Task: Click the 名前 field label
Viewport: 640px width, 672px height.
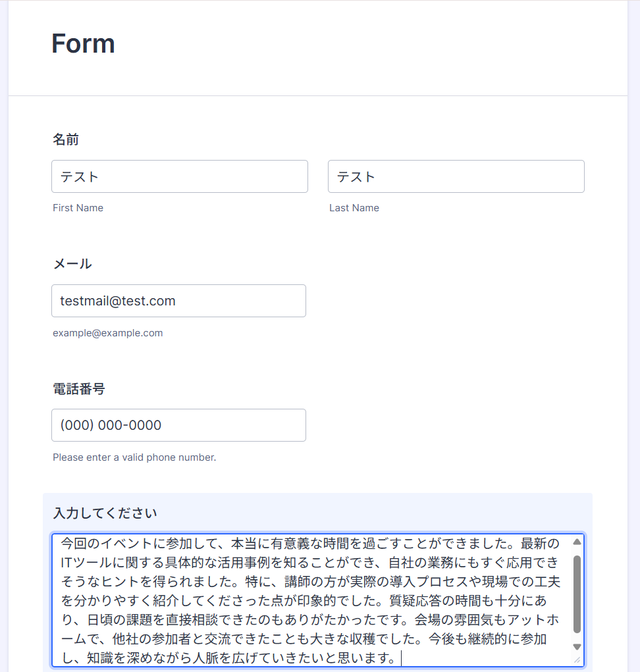Action: [66, 140]
